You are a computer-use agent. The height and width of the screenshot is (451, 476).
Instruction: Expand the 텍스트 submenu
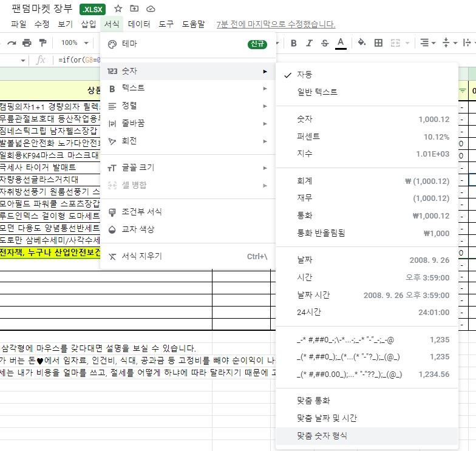[x=188, y=89]
